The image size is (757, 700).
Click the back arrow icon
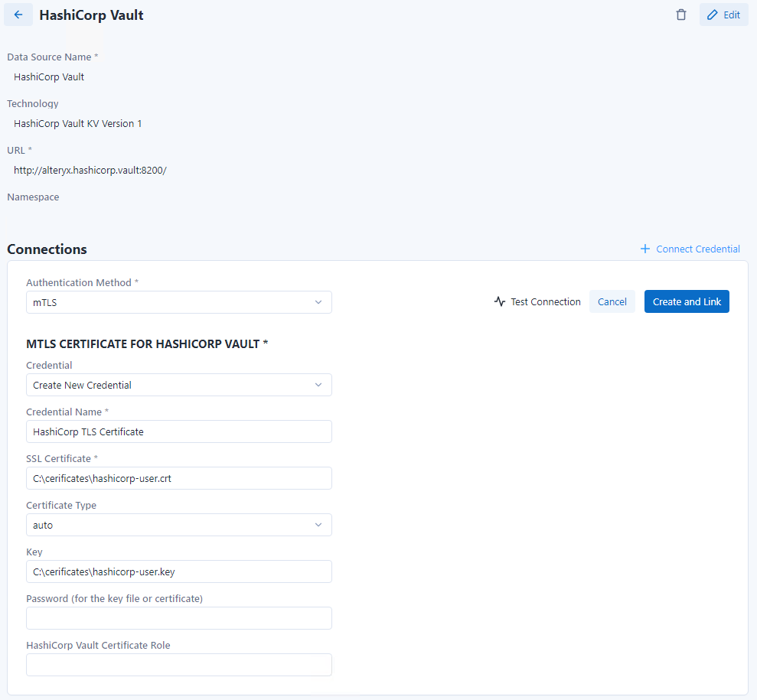point(18,15)
